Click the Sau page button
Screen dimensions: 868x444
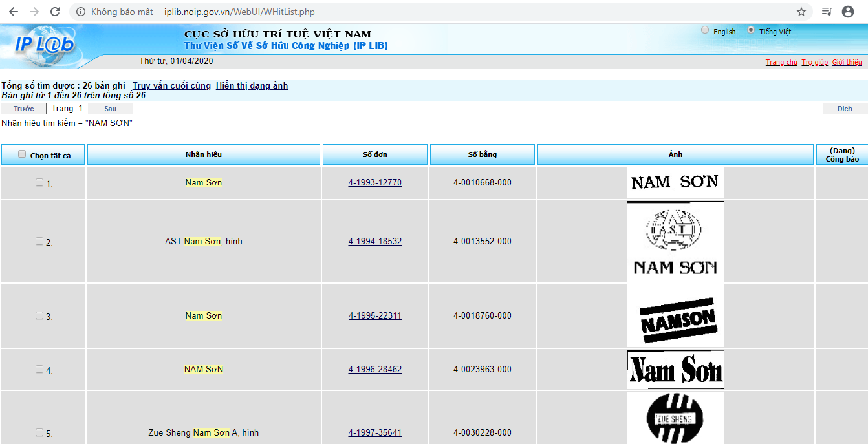[111, 109]
